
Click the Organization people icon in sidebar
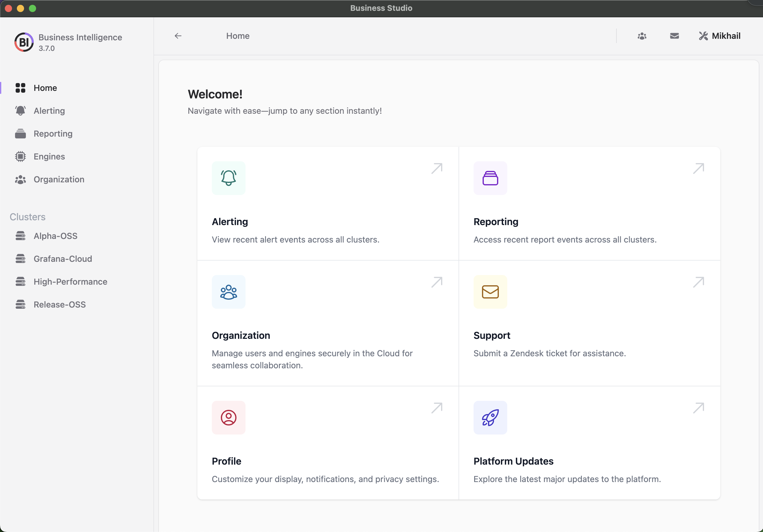20,179
